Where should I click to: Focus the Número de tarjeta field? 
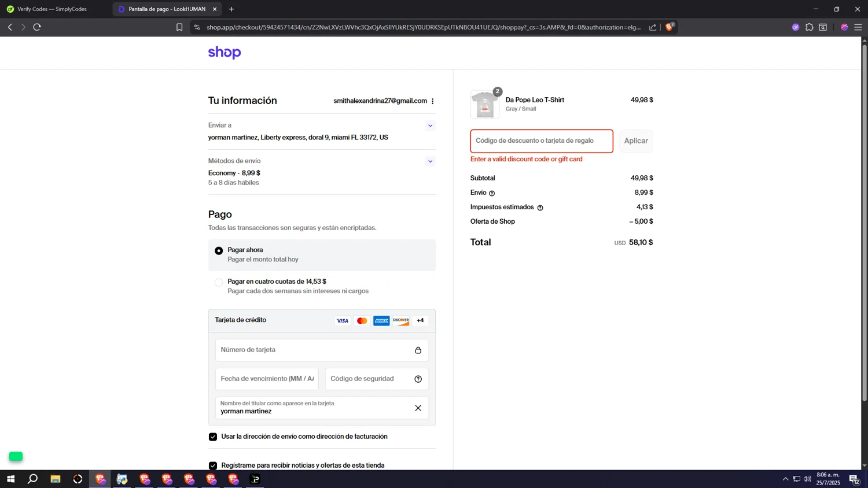click(x=322, y=350)
